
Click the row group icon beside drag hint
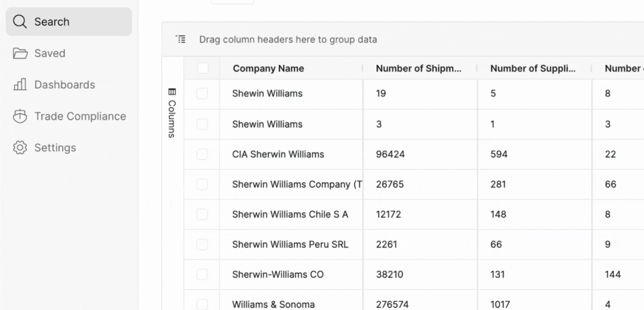pos(181,39)
